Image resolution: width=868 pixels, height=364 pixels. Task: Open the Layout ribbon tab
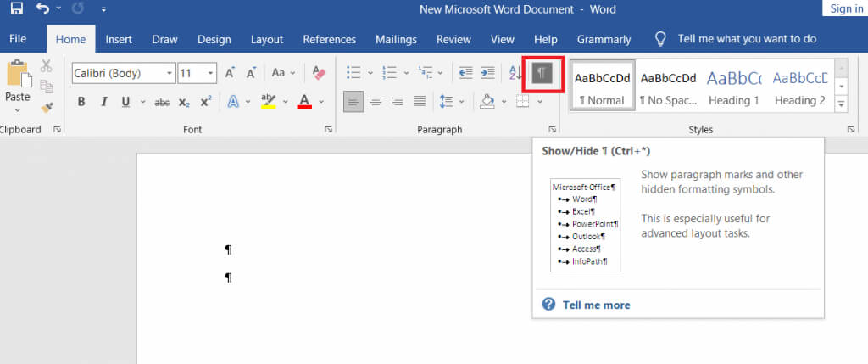pyautogui.click(x=267, y=39)
